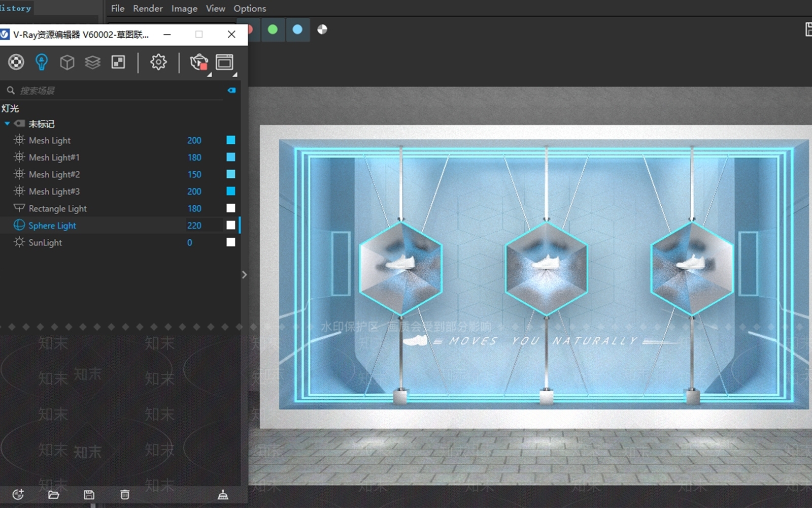Open the Textures checker icon

[118, 62]
